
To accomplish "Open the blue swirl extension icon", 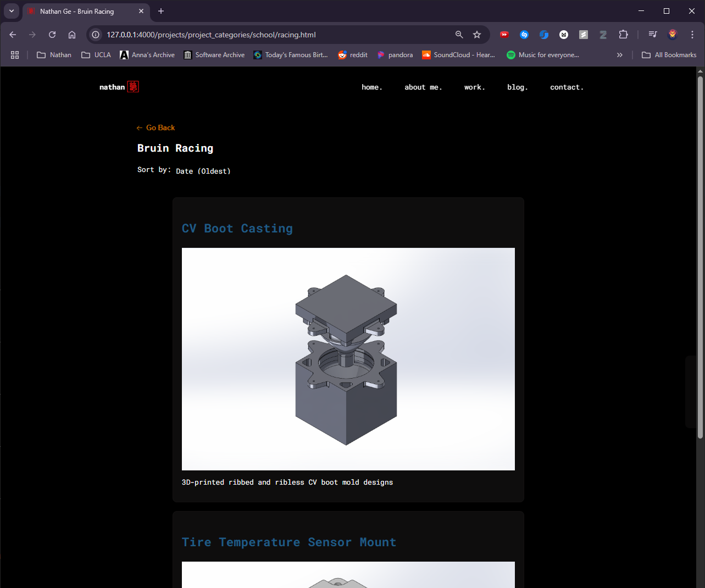I will pos(544,35).
